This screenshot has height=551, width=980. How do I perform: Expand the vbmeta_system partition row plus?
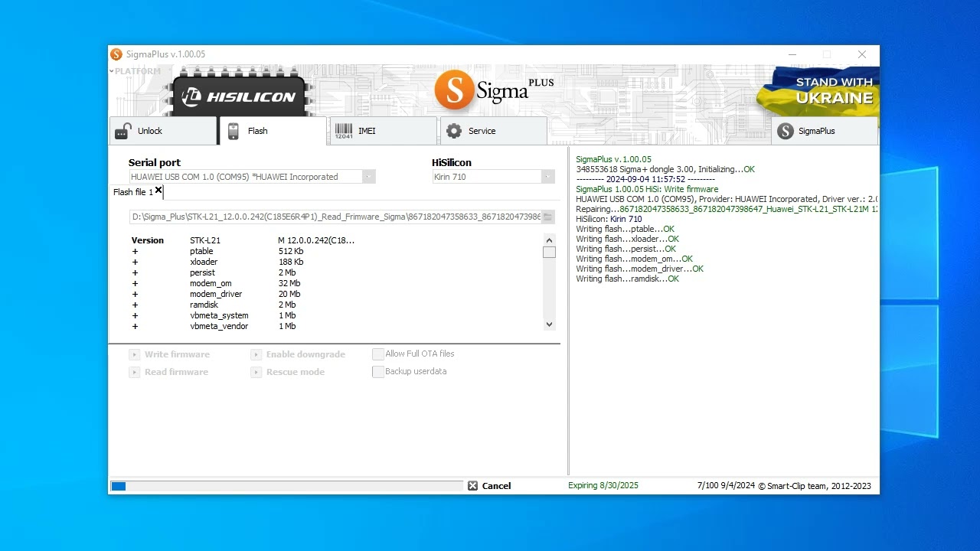click(135, 315)
